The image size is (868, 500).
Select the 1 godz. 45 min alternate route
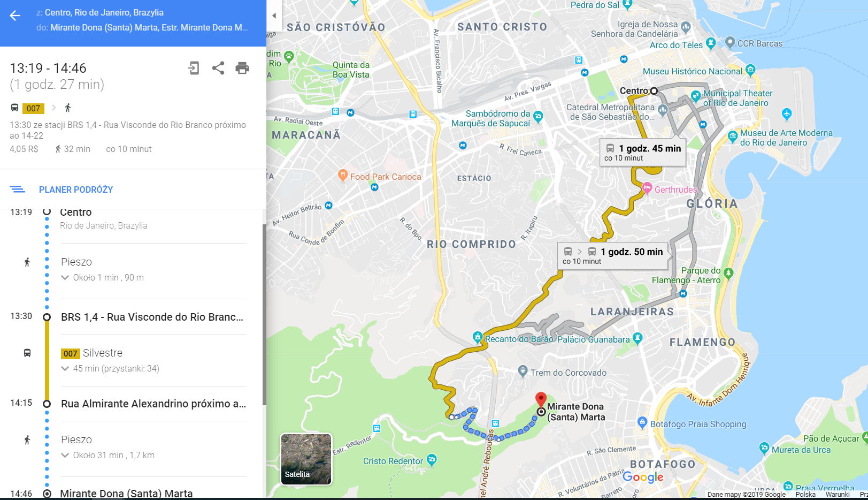point(643,152)
